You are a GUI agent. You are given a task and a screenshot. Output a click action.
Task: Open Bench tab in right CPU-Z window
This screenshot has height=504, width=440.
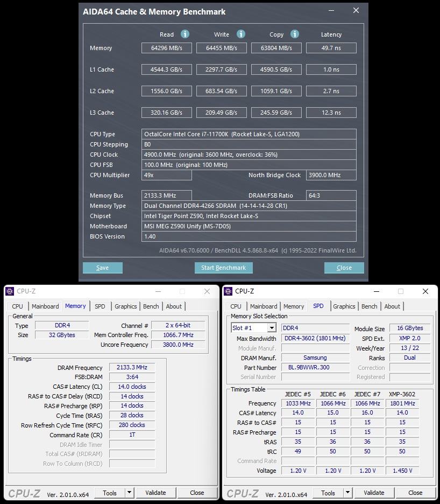pyautogui.click(x=370, y=306)
